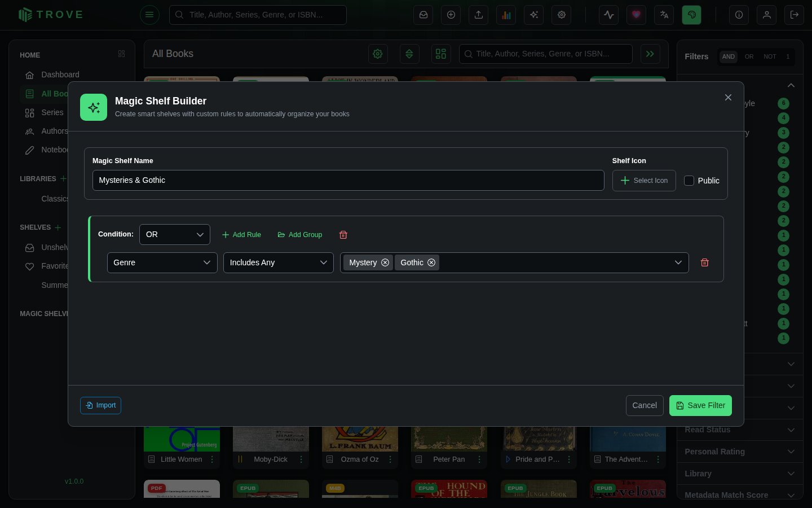Click the hamburger menu toggle icon
This screenshot has height=508, width=812.
pos(149,15)
